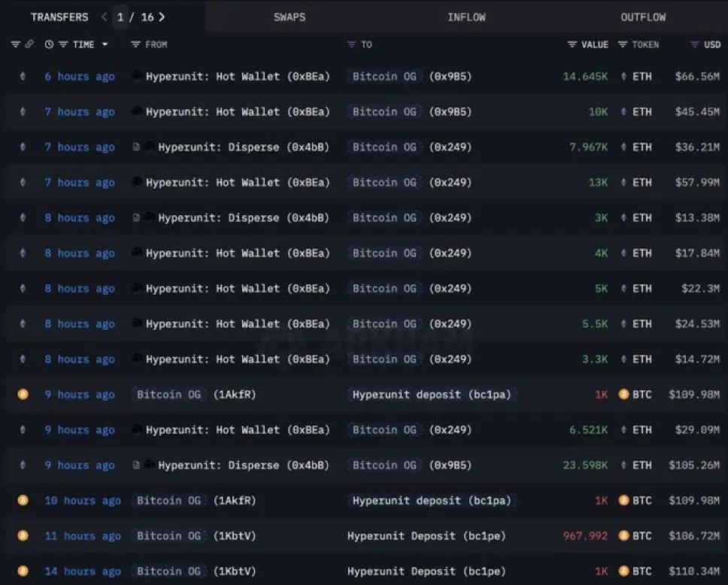The width and height of the screenshot is (728, 585).
Task: Click contract document icon in the $13.38M row
Action: click(x=136, y=217)
